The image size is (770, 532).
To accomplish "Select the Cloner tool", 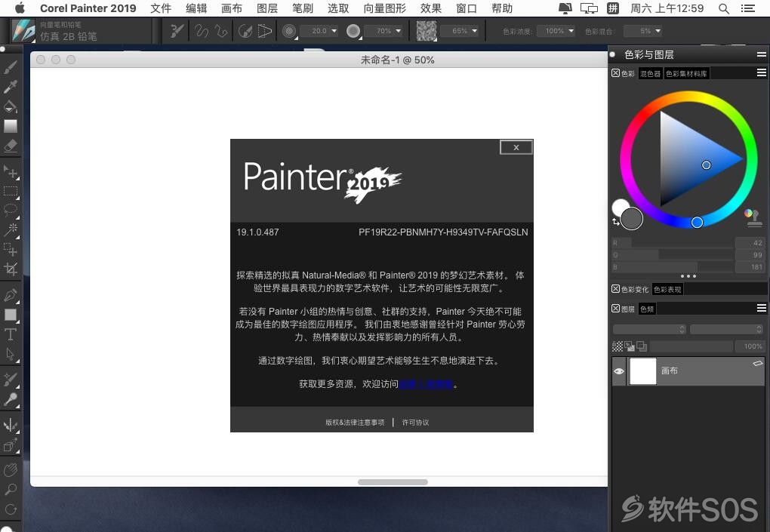I will click(x=11, y=380).
